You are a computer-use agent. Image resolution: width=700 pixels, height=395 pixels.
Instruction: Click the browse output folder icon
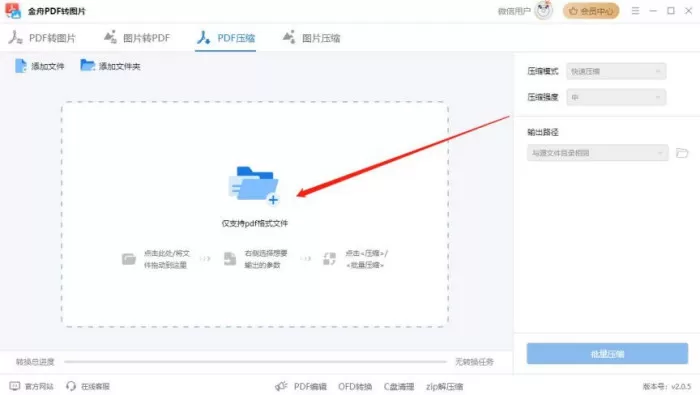point(682,153)
